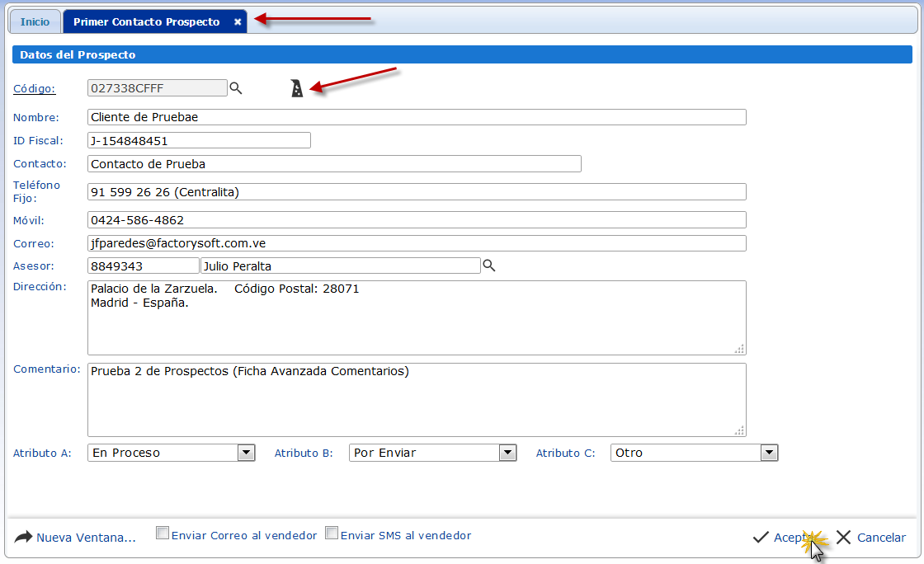This screenshot has width=924, height=564.
Task: Click the ID Fiscal field
Action: (x=199, y=140)
